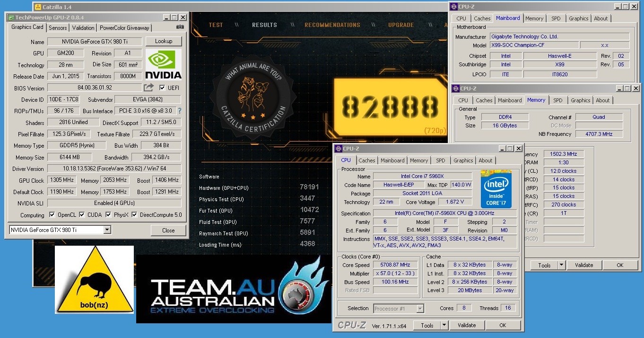This screenshot has height=338, width=644.
Task: Click OK in the Memory CPU-Z window
Action: pyautogui.click(x=620, y=265)
